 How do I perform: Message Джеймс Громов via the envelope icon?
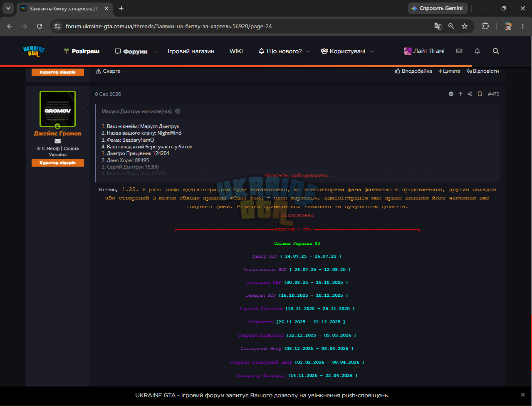(x=57, y=141)
